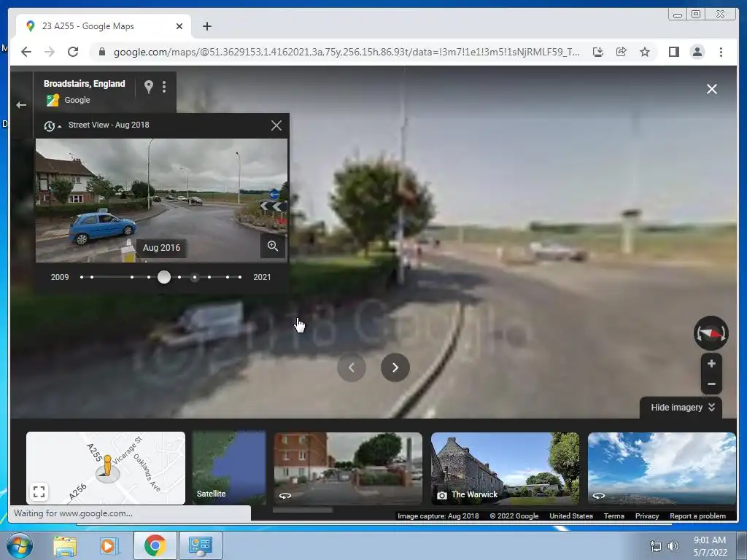Screen dimensions: 747x560
Task: Open the blue sky panorama thumbnail
Action: 662,468
